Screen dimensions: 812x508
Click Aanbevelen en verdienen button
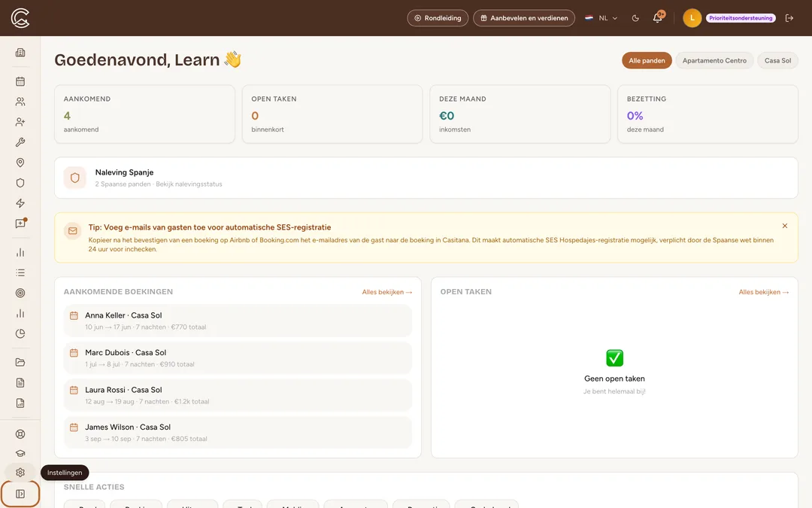point(524,18)
